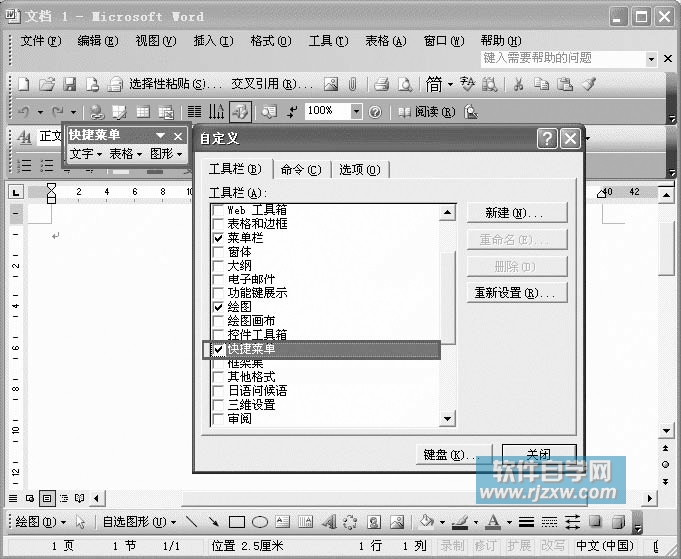
Task: Uncheck the 快捷菜单 checkbox
Action: pyautogui.click(x=218, y=349)
